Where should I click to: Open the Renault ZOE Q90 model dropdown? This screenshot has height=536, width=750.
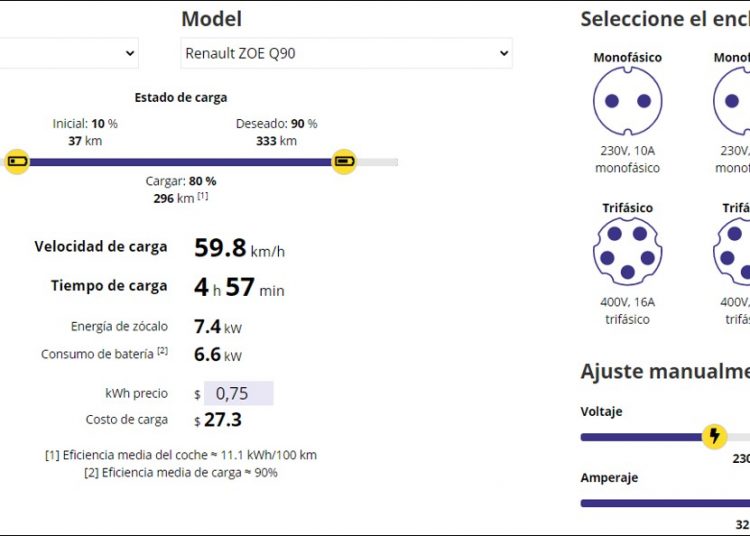point(346,53)
